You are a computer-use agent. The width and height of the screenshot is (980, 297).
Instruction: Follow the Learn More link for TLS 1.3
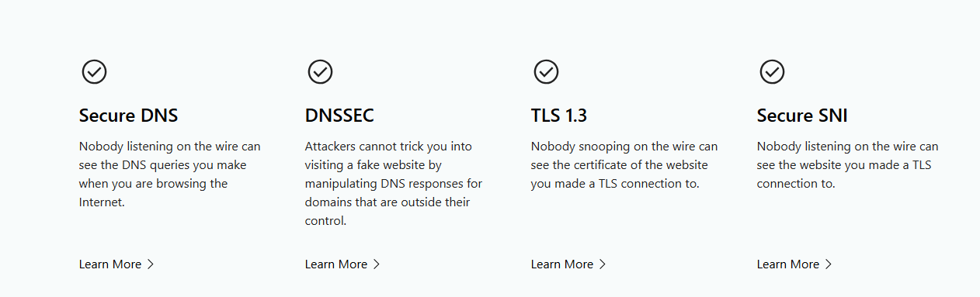coord(568,264)
